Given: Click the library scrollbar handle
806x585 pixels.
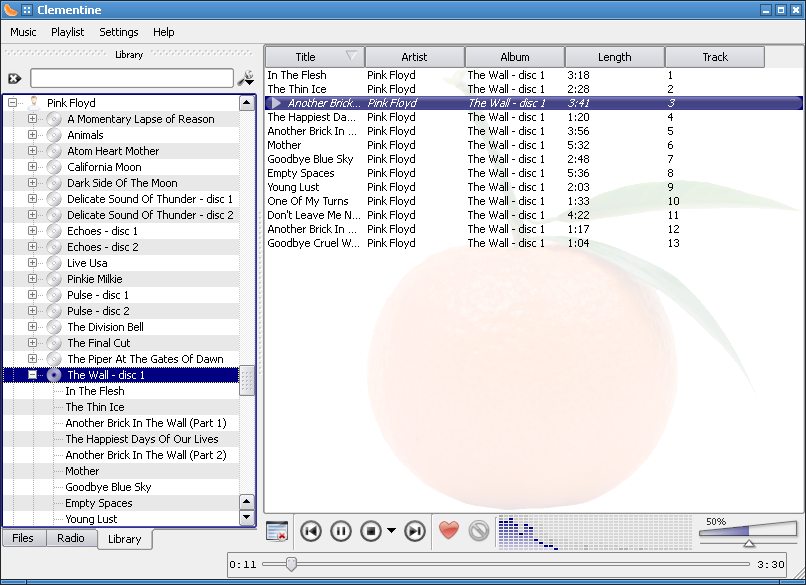Looking at the screenshot, I should point(247,380).
